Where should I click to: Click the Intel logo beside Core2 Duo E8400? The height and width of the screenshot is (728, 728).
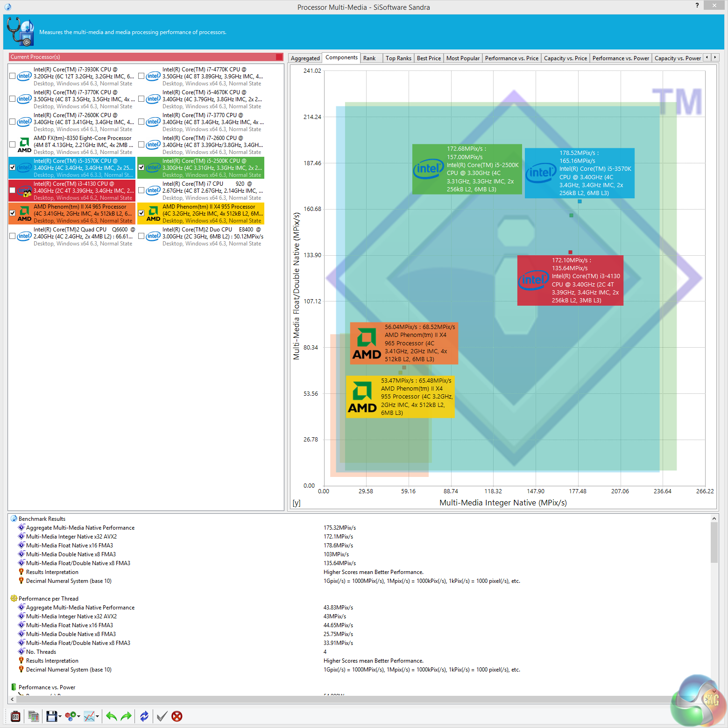coord(153,236)
